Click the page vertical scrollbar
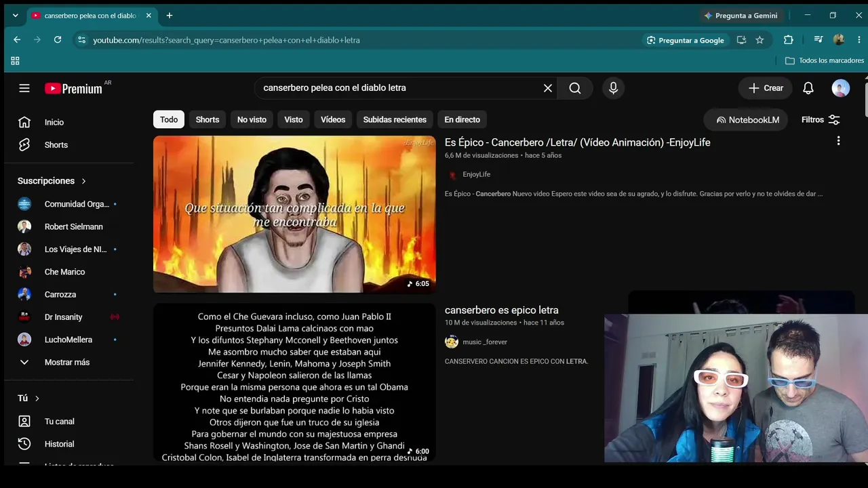 (x=865, y=98)
